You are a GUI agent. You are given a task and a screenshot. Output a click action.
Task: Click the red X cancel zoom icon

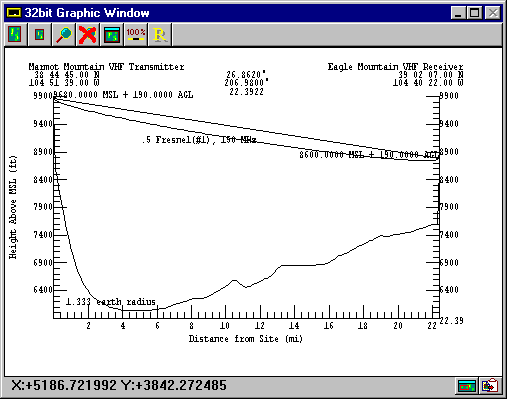pyautogui.click(x=87, y=34)
